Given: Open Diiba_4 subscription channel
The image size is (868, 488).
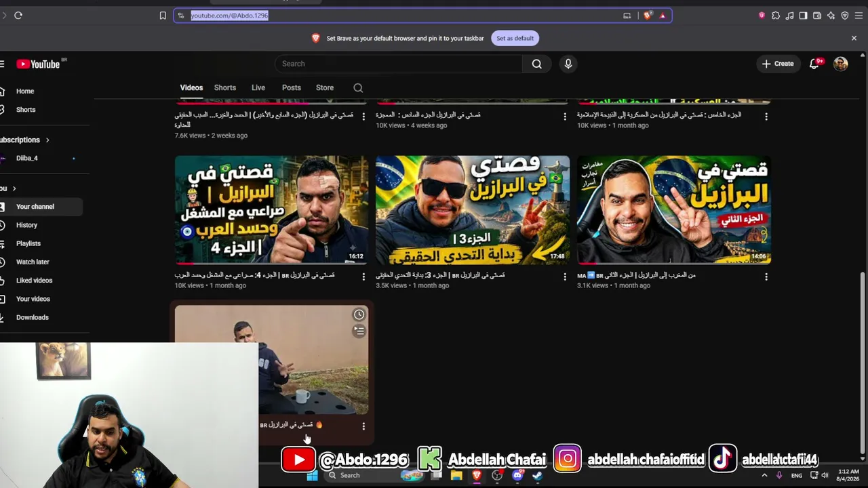Looking at the screenshot, I should (x=41, y=158).
